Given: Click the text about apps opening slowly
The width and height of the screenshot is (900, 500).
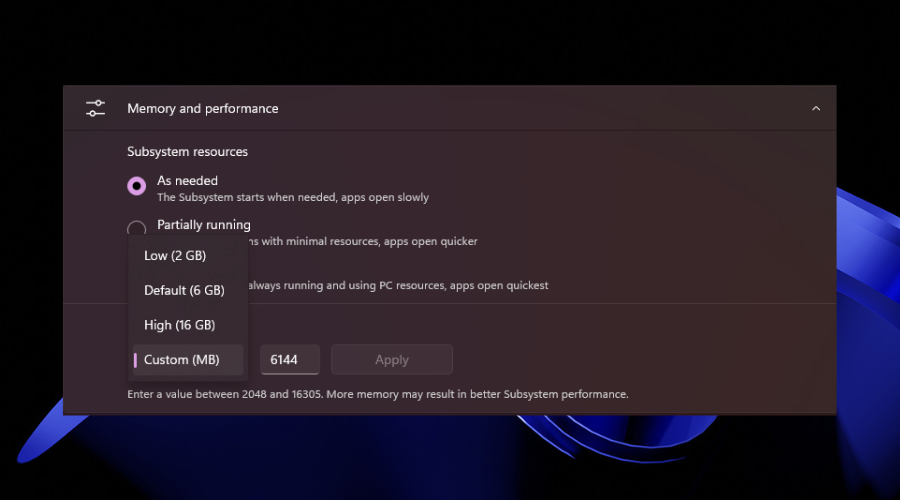Looking at the screenshot, I should coord(293,197).
